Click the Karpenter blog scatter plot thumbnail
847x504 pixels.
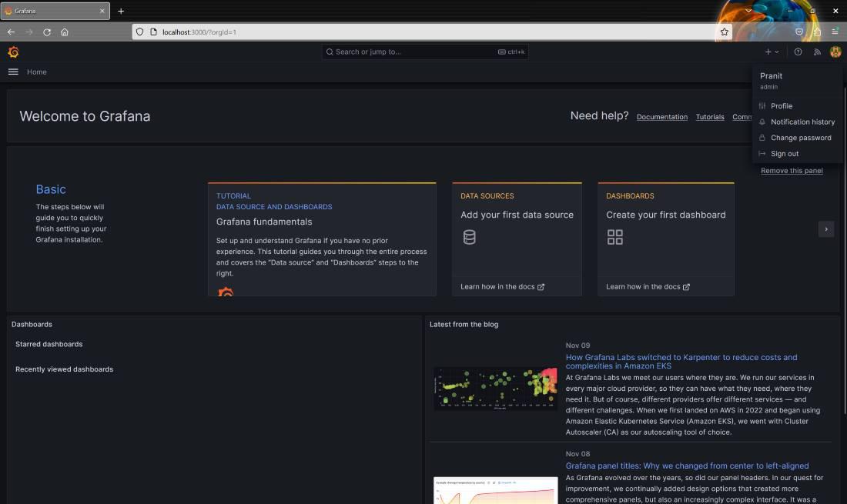tap(495, 389)
